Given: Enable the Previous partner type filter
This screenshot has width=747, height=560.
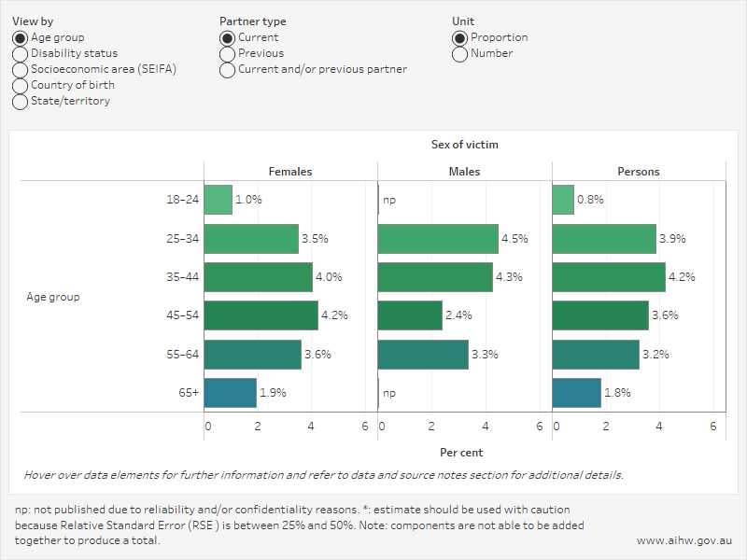Looking at the screenshot, I should [x=226, y=51].
